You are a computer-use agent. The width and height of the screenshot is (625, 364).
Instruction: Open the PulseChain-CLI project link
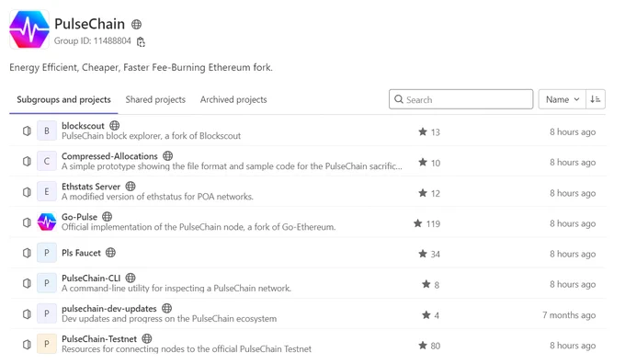click(x=91, y=278)
